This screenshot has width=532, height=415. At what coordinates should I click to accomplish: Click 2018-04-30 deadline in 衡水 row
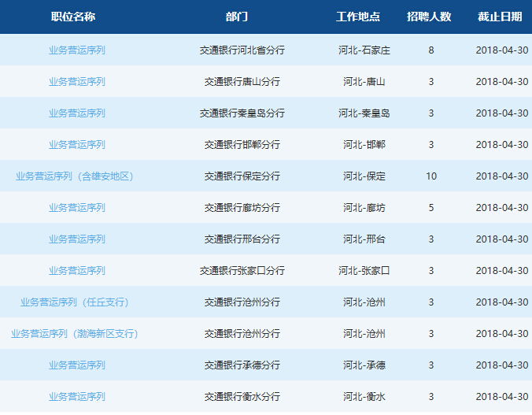coord(502,397)
